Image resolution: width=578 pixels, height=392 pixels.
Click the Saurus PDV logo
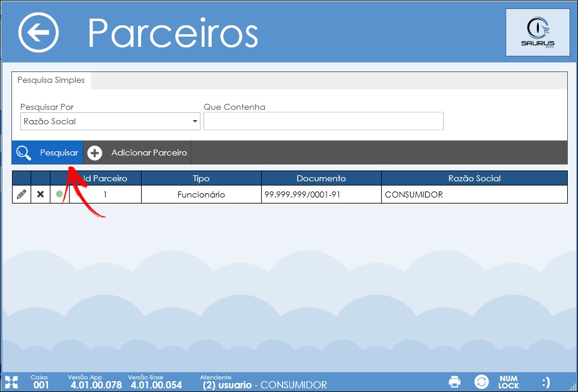click(x=538, y=32)
